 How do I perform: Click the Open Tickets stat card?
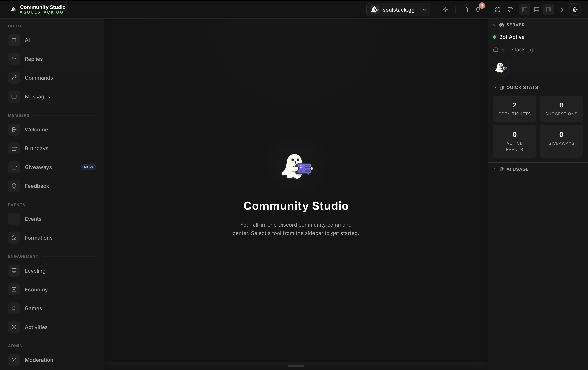click(514, 109)
